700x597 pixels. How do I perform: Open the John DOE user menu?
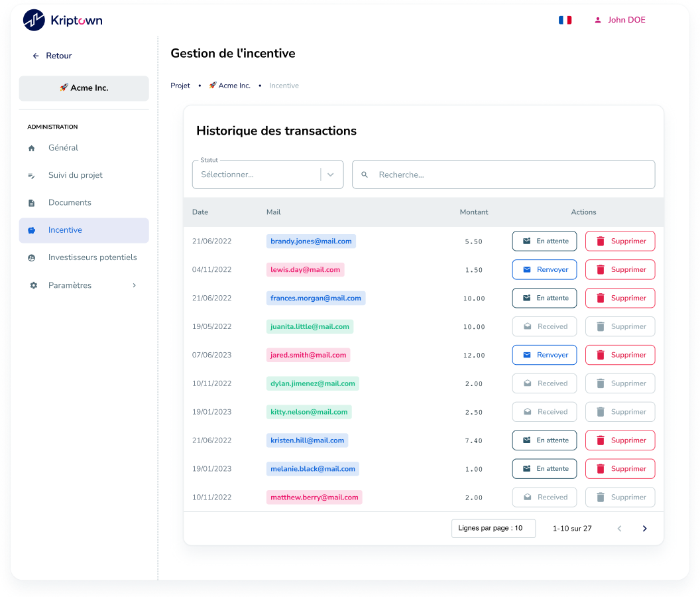[620, 20]
